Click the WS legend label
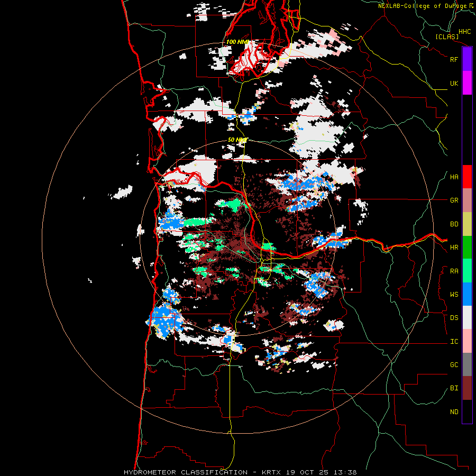 point(454,295)
